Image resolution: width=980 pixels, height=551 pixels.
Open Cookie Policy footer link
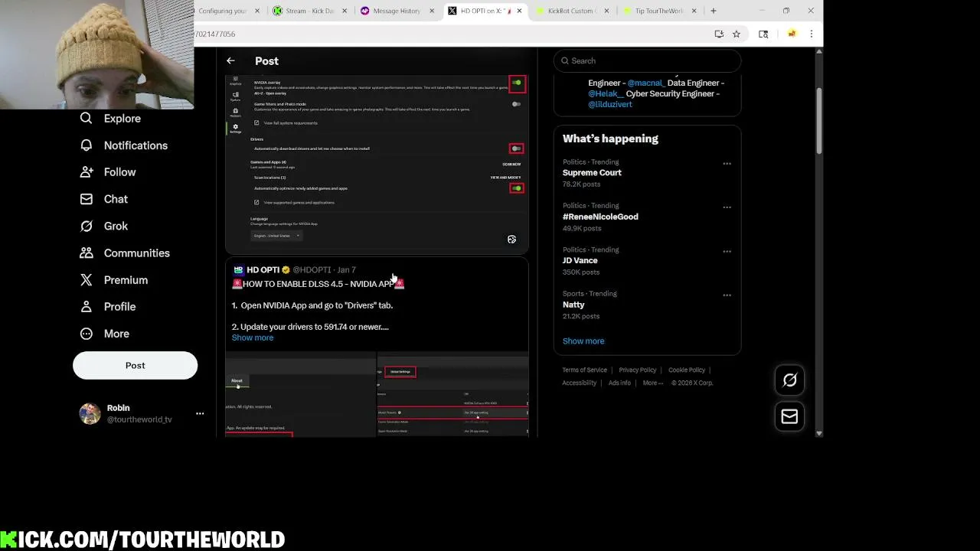687,370
